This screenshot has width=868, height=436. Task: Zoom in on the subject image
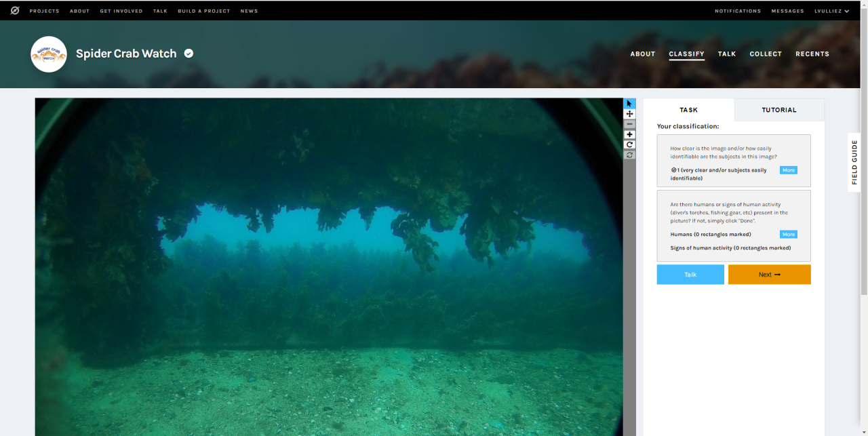[629, 134]
